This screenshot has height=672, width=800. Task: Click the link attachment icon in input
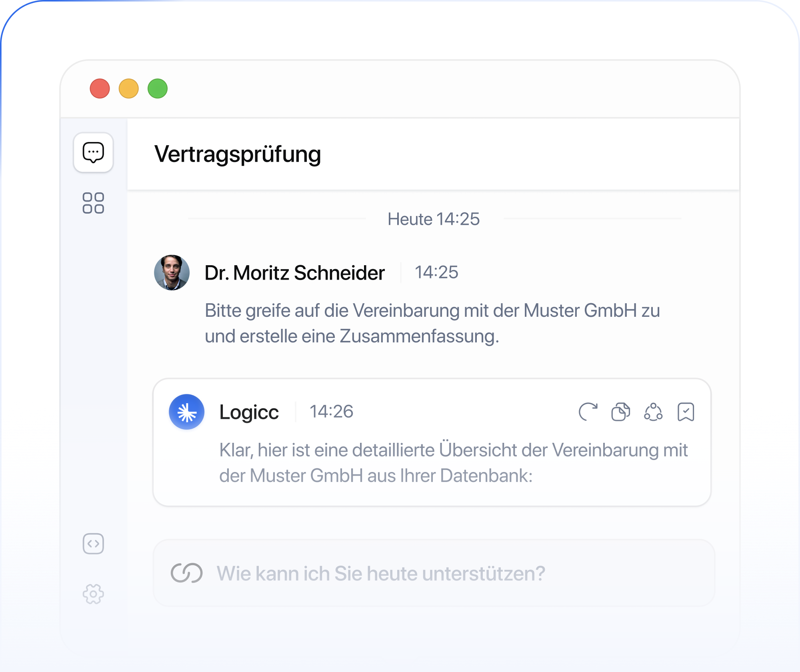(x=186, y=573)
